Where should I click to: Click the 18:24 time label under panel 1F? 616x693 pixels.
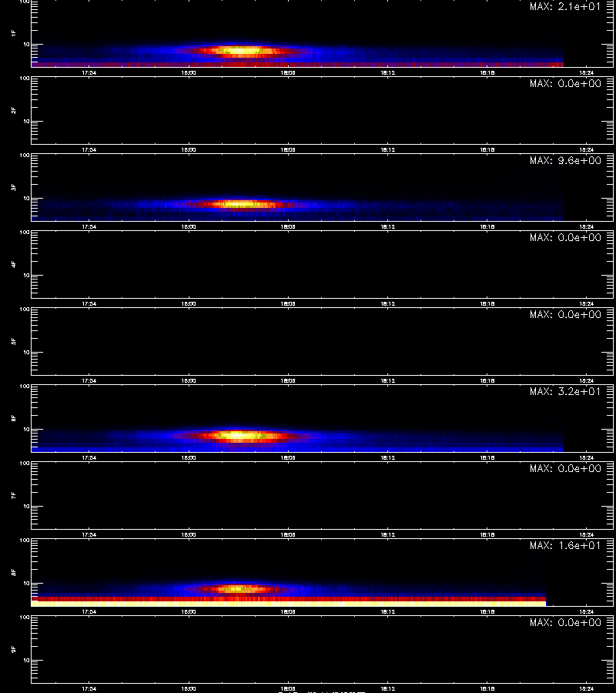tap(587, 73)
